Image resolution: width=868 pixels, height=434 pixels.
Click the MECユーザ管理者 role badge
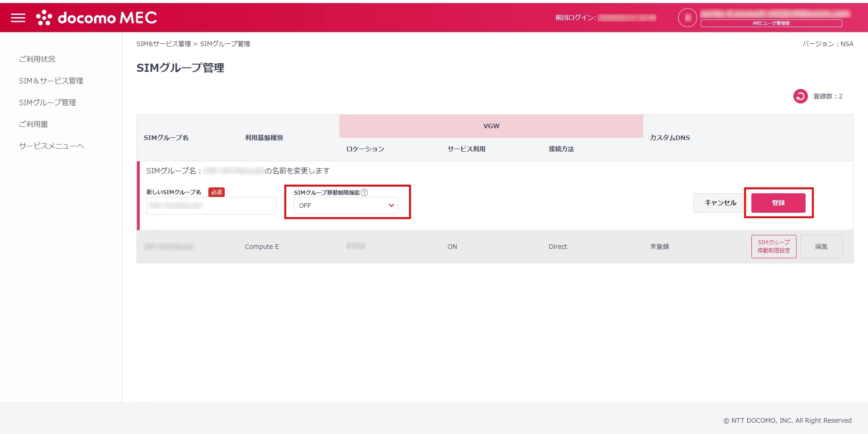[x=771, y=23]
